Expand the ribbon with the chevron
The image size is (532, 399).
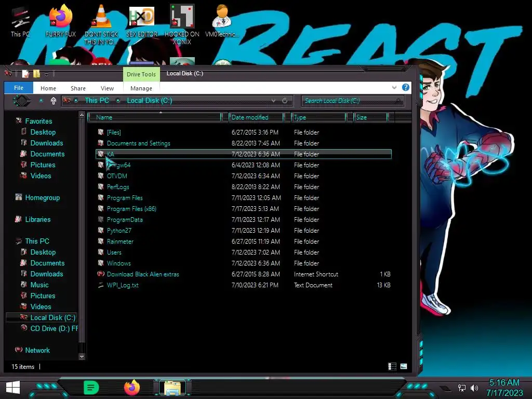(394, 87)
